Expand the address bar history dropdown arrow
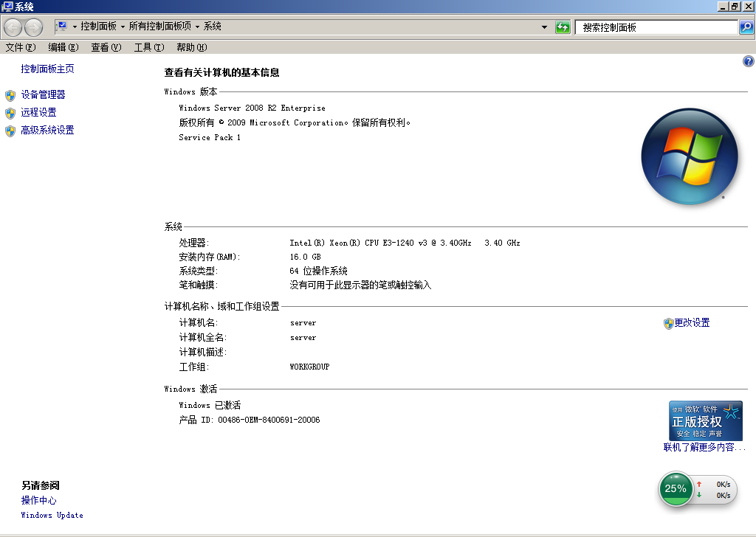Image resolution: width=756 pixels, height=537 pixels. (545, 27)
